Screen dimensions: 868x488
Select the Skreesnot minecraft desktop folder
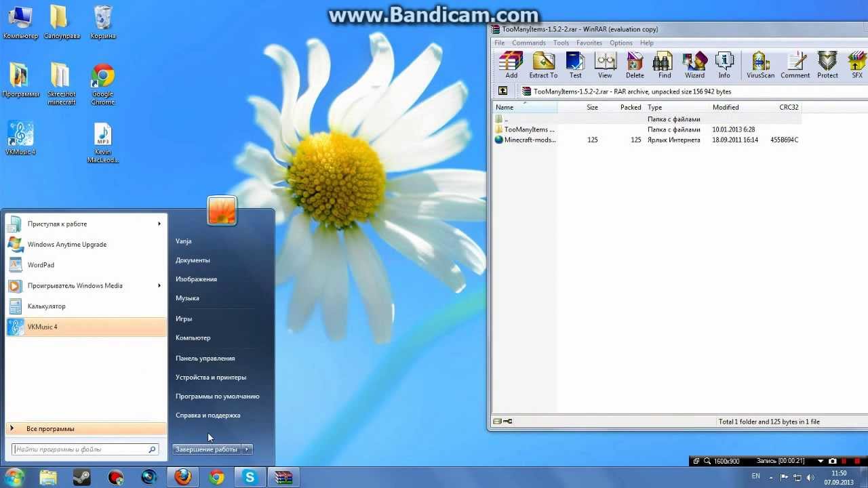(x=61, y=85)
